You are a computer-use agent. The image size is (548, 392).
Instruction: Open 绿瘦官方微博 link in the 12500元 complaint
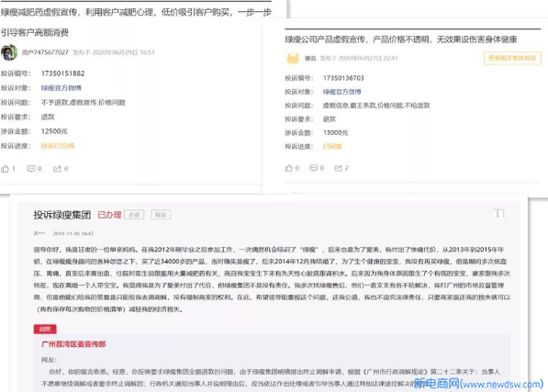[x=62, y=88]
